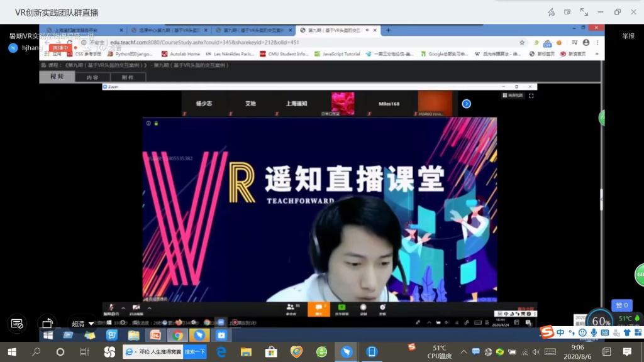Open the Windows Start menu
This screenshot has height=362, width=644.
coord(12,352)
